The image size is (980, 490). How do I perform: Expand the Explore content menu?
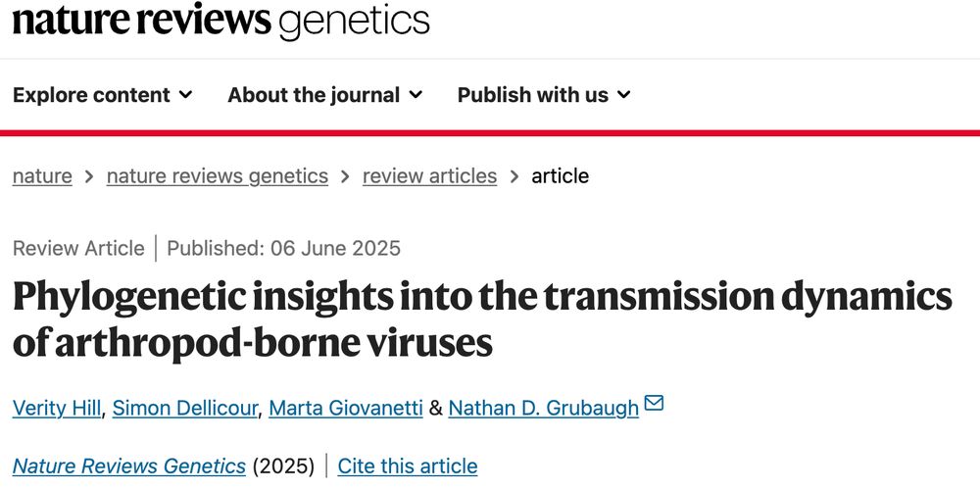click(x=103, y=95)
